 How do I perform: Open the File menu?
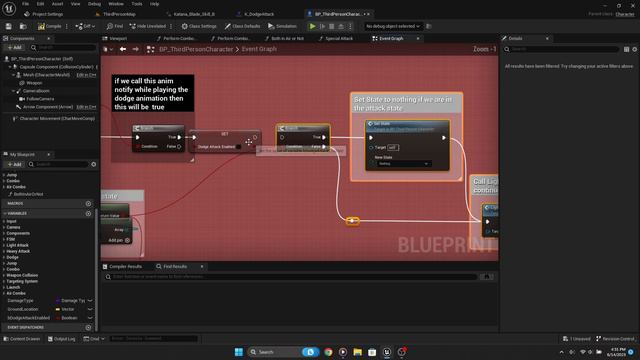pos(25,4)
